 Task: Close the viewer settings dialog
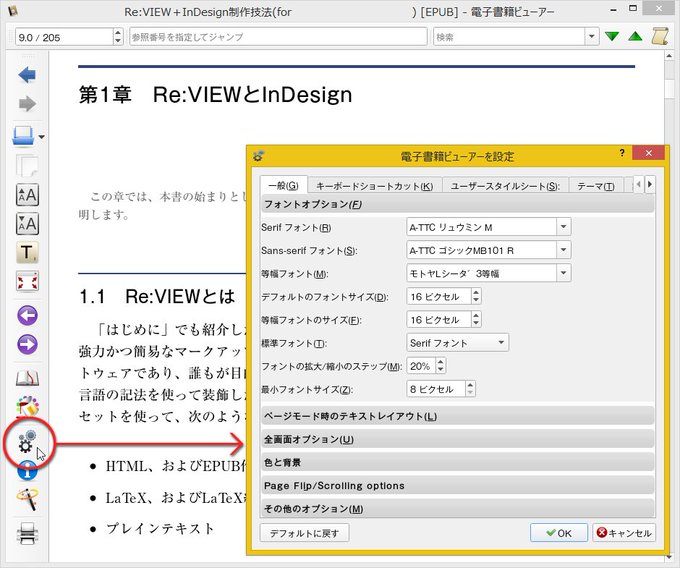click(648, 153)
